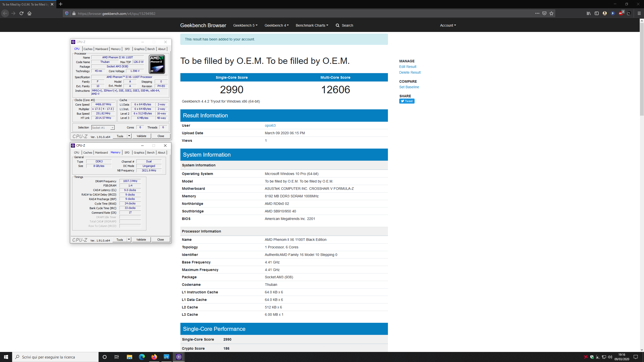Switch to Firefox on the taskbar
This screenshot has height=362, width=644.
(154, 357)
